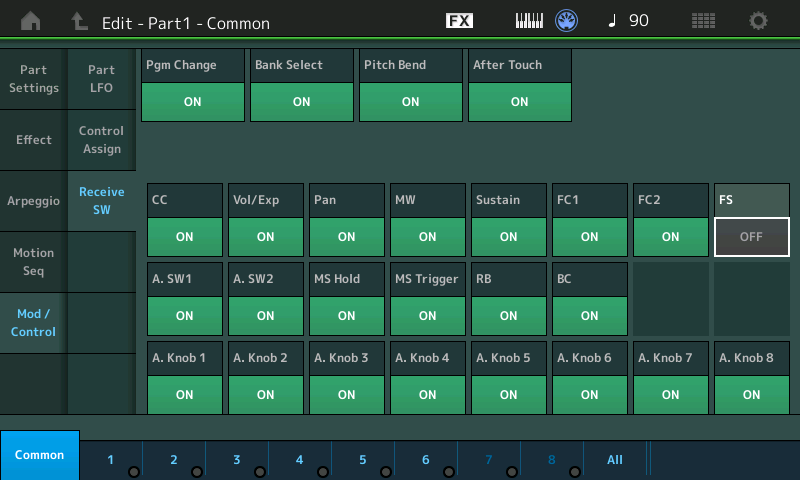Switch off MS Trigger receive
800x480 pixels.
[428, 315]
